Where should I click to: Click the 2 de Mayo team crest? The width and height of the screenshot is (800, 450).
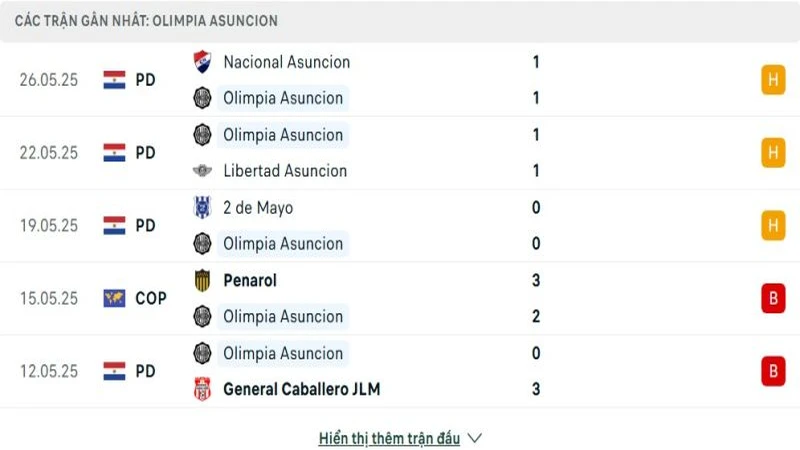pyautogui.click(x=202, y=208)
